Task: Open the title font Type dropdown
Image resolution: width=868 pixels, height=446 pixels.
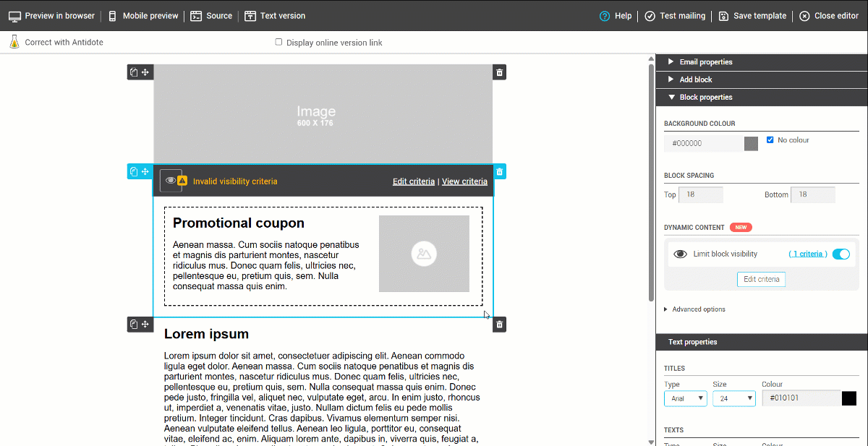Action: (x=685, y=398)
